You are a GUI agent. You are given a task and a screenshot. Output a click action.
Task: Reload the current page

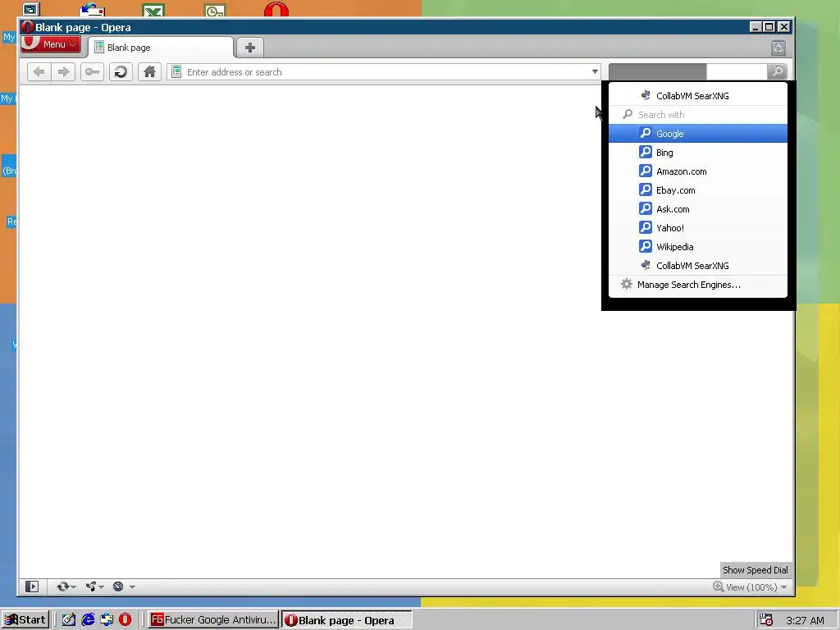(x=121, y=72)
